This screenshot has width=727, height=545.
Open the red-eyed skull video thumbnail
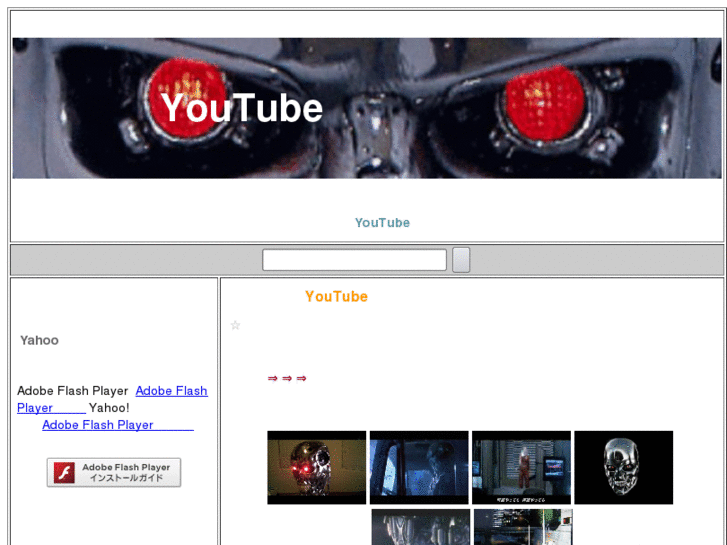pyautogui.click(x=317, y=468)
